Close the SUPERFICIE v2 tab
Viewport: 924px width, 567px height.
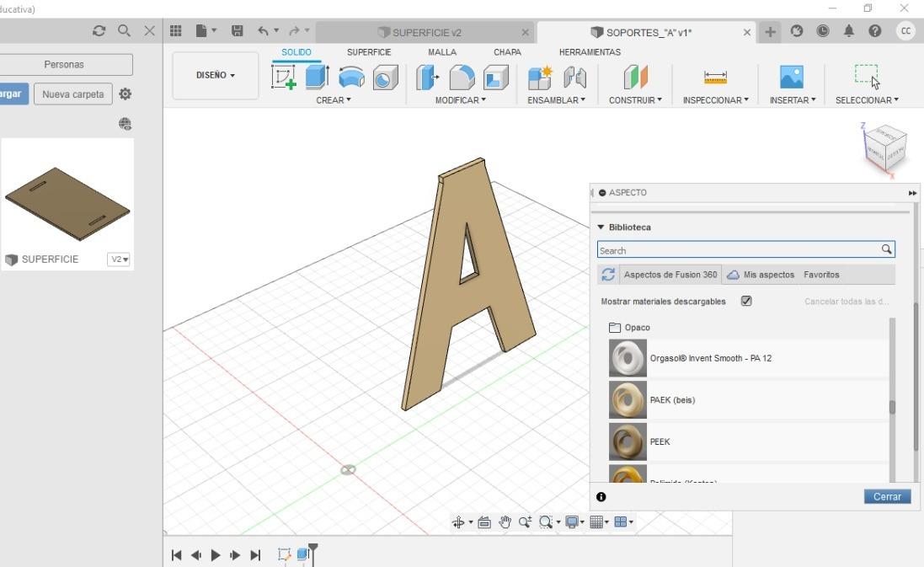[x=525, y=32]
